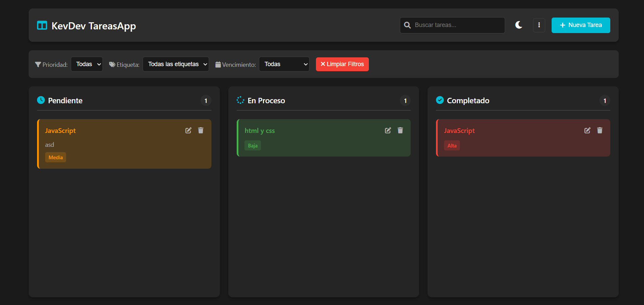Delete the Completado JavaScript task
This screenshot has width=644, height=305.
[599, 131]
